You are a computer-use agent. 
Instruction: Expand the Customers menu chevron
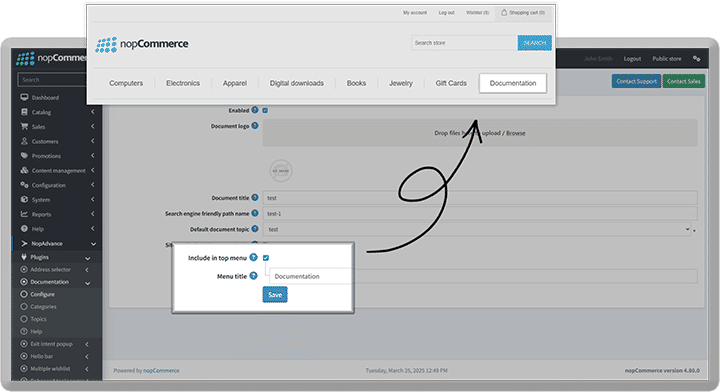pos(93,141)
